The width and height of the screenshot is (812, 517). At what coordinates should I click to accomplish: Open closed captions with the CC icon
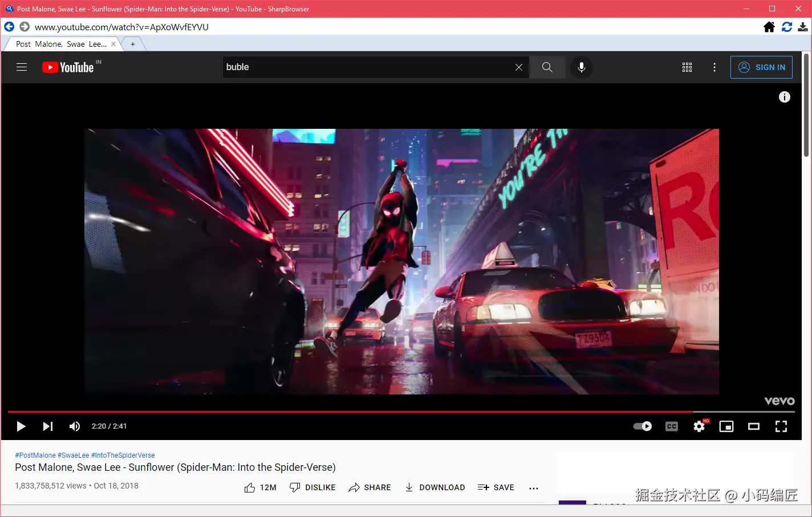point(671,426)
